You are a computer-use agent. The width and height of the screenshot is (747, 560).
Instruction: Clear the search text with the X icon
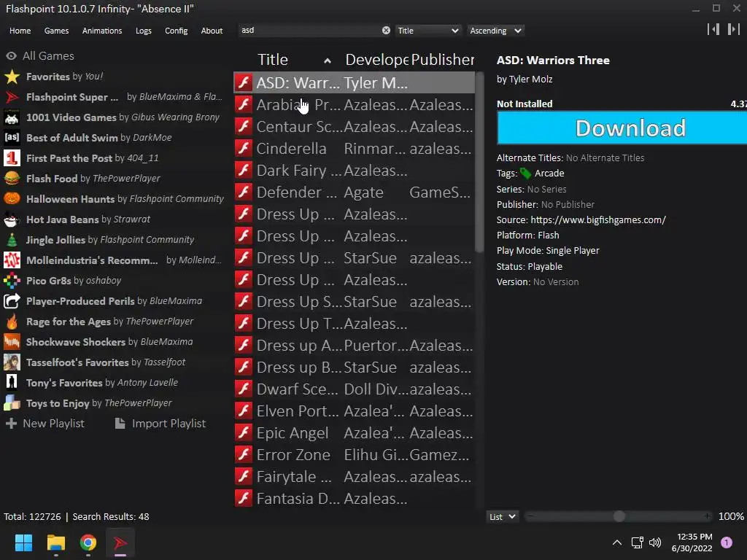tap(386, 31)
